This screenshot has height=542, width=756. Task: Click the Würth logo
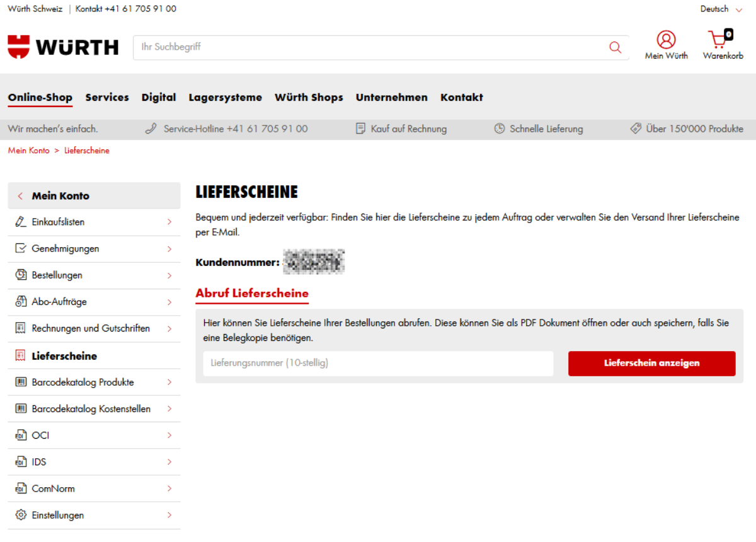point(63,47)
